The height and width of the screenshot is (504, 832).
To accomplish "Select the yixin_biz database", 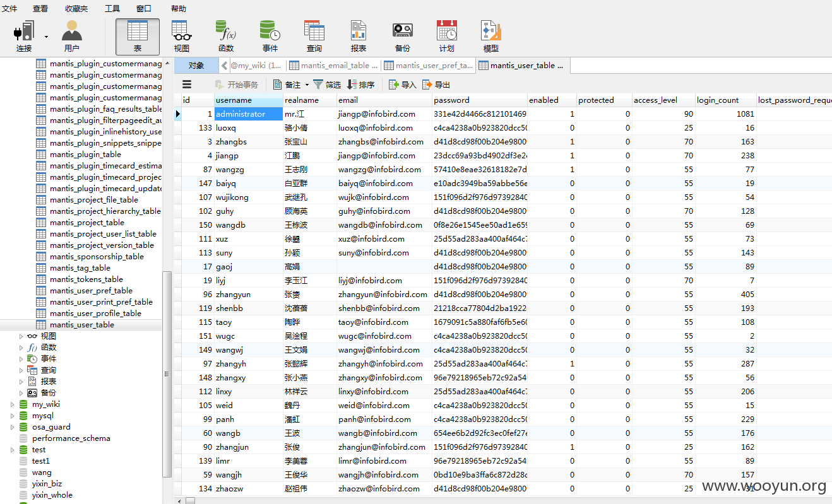I will tap(47, 484).
